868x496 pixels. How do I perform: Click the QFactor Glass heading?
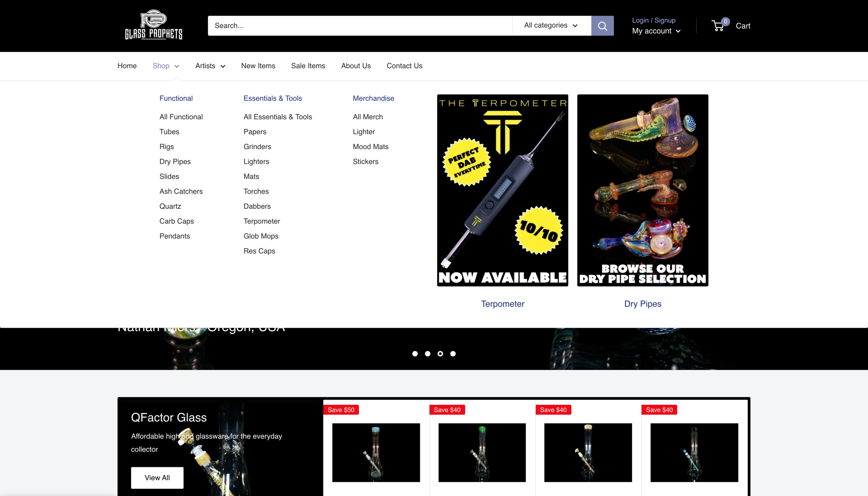coord(169,418)
